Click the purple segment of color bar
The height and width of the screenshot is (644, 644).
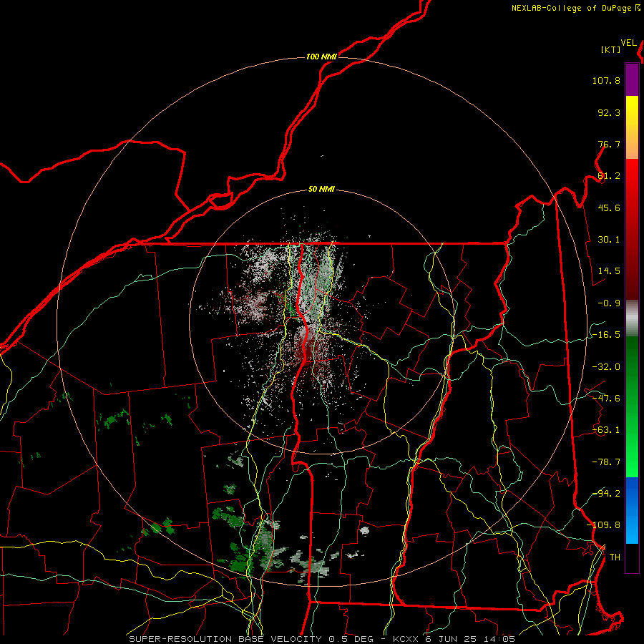[x=632, y=79]
